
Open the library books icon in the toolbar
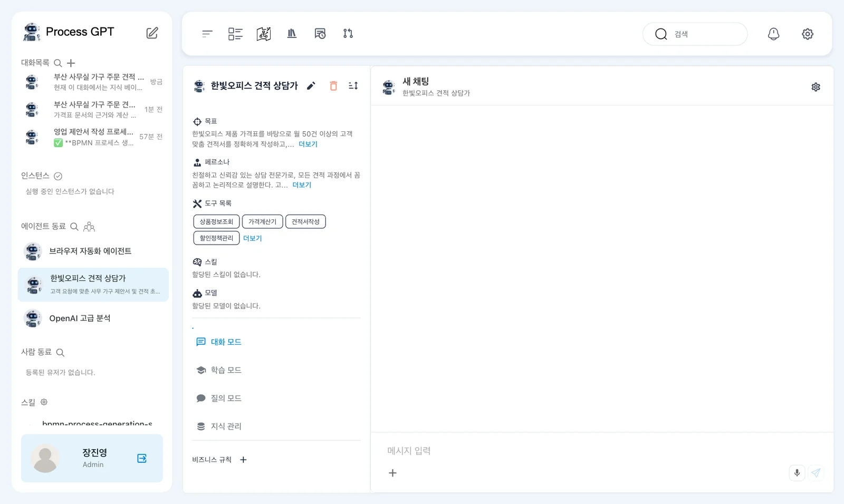(x=292, y=34)
